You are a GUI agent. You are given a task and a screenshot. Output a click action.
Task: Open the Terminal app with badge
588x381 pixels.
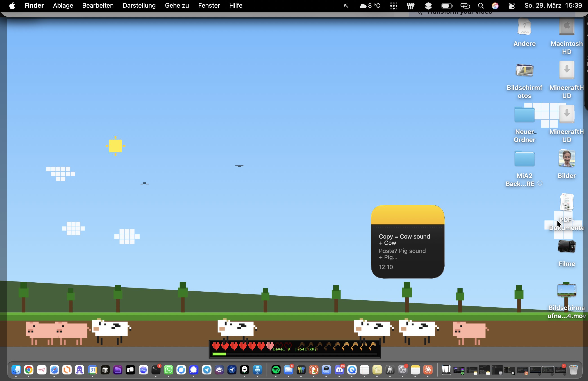156,370
